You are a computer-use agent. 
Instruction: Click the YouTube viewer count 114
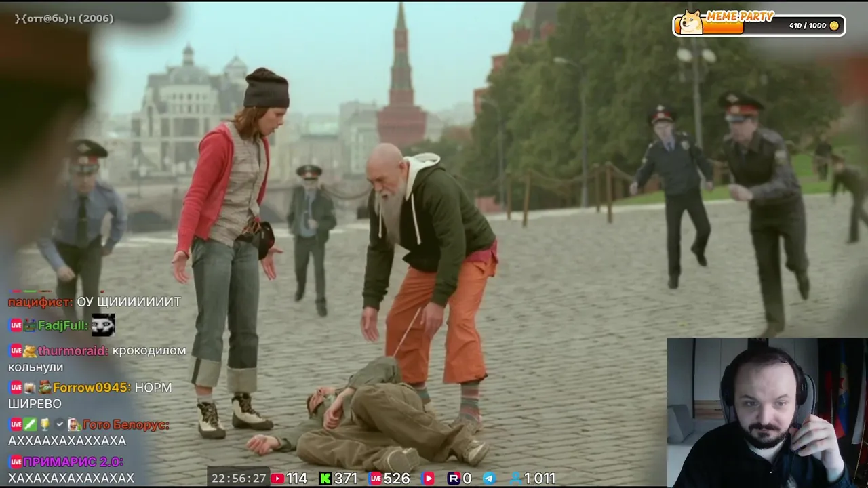pos(297,479)
